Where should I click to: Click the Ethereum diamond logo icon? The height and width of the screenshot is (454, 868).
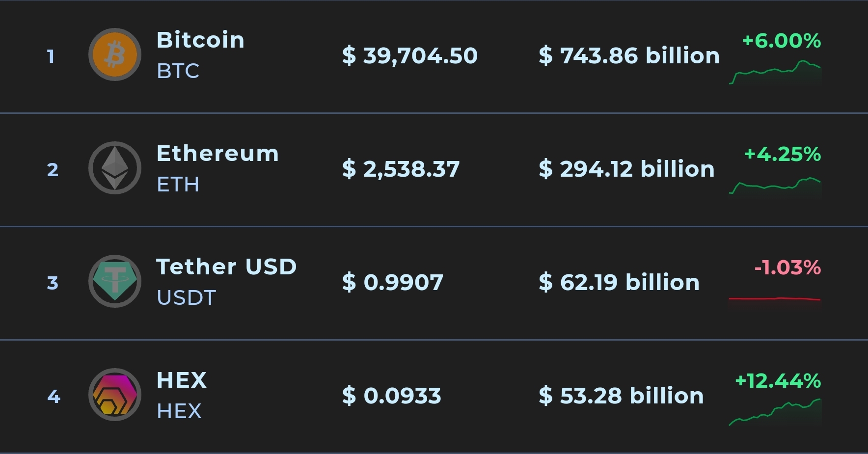click(x=115, y=168)
